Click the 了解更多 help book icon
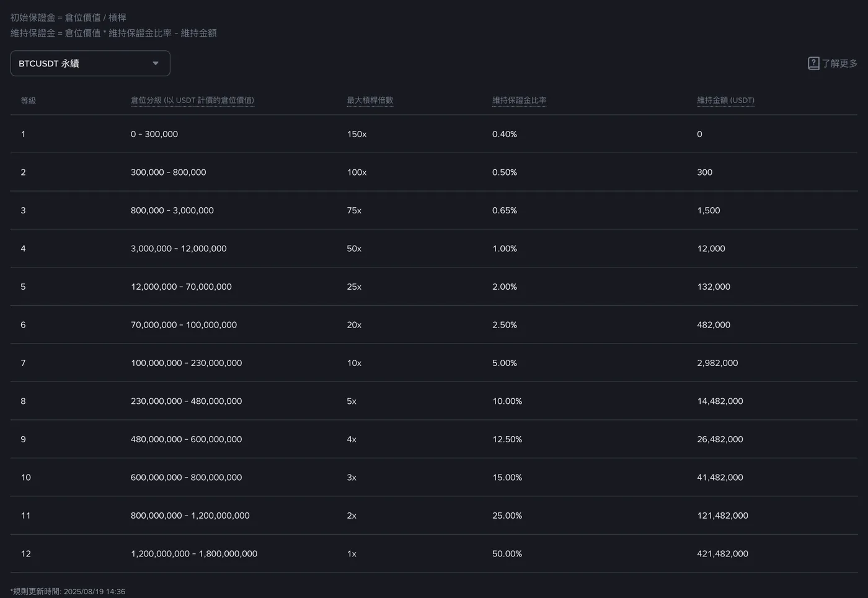This screenshot has height=598, width=868. click(813, 63)
